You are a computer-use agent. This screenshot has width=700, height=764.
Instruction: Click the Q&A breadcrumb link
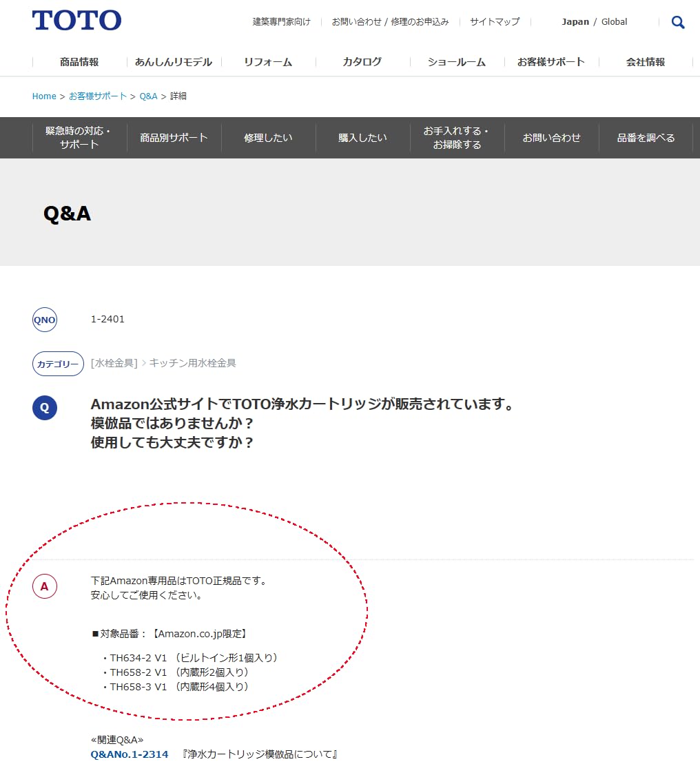point(149,96)
